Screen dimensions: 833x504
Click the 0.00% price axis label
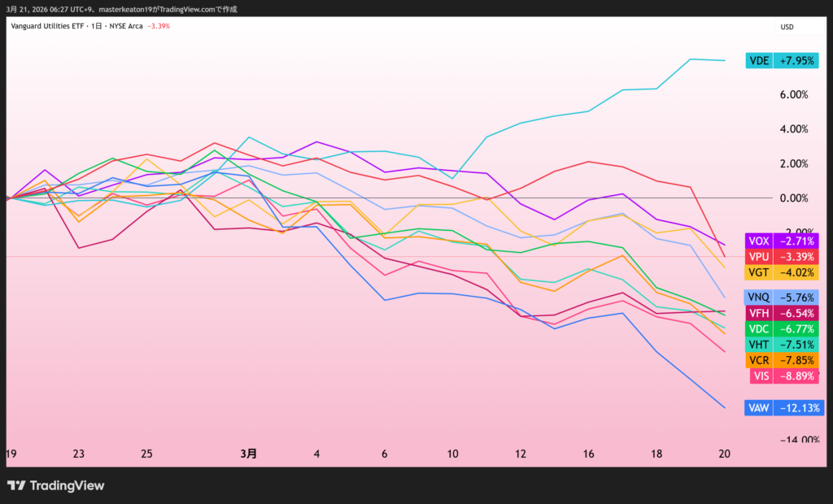(x=793, y=198)
